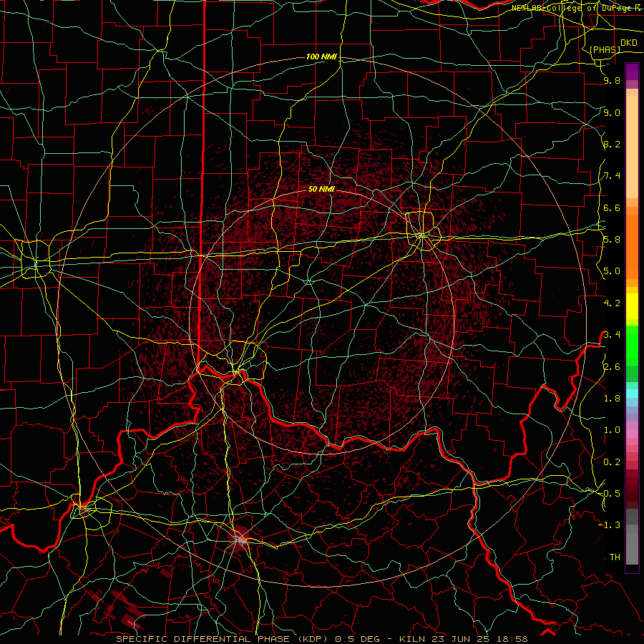Click the 1.0 scale value
This screenshot has height=644, width=644.
[612, 430]
